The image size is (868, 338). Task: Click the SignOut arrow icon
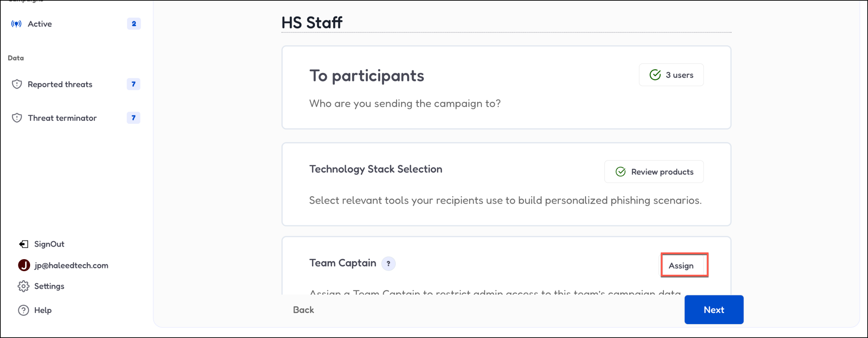coord(23,244)
